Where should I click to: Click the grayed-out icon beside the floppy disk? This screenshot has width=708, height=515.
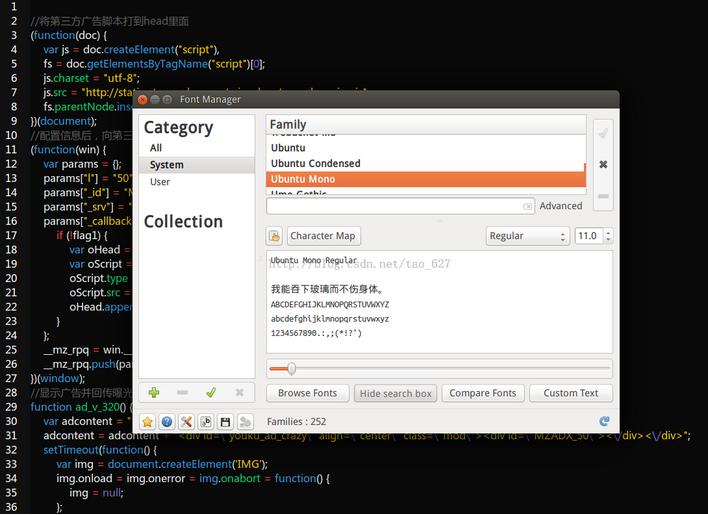245,422
